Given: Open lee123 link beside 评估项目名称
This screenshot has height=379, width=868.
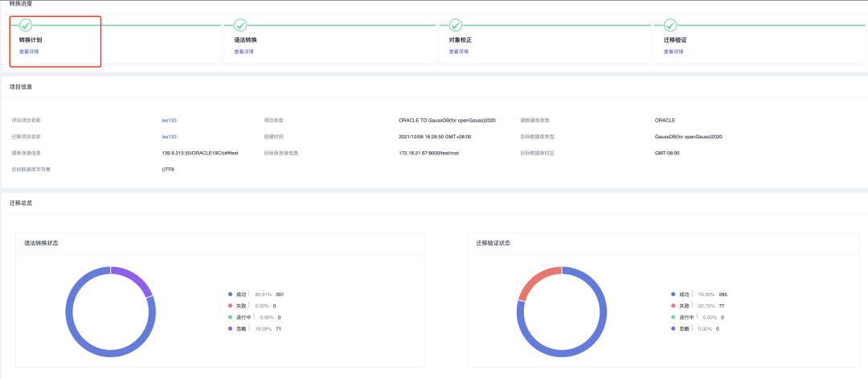Looking at the screenshot, I should 169,120.
